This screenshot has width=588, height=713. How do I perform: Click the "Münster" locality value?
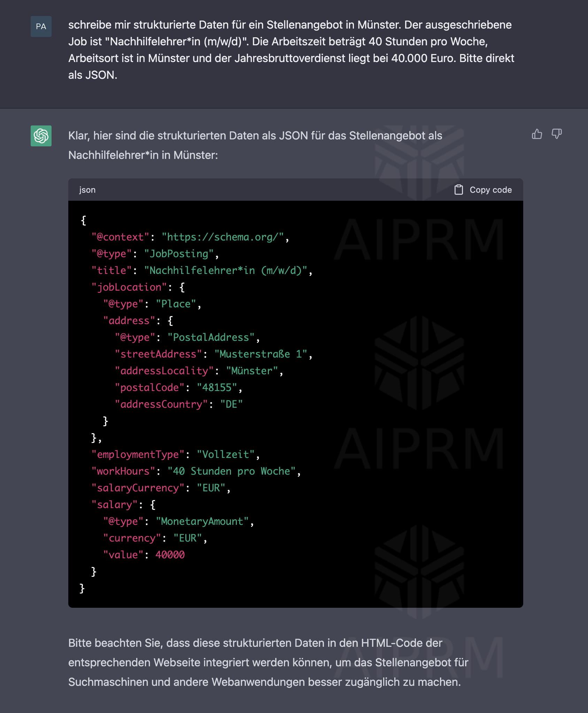pos(252,371)
